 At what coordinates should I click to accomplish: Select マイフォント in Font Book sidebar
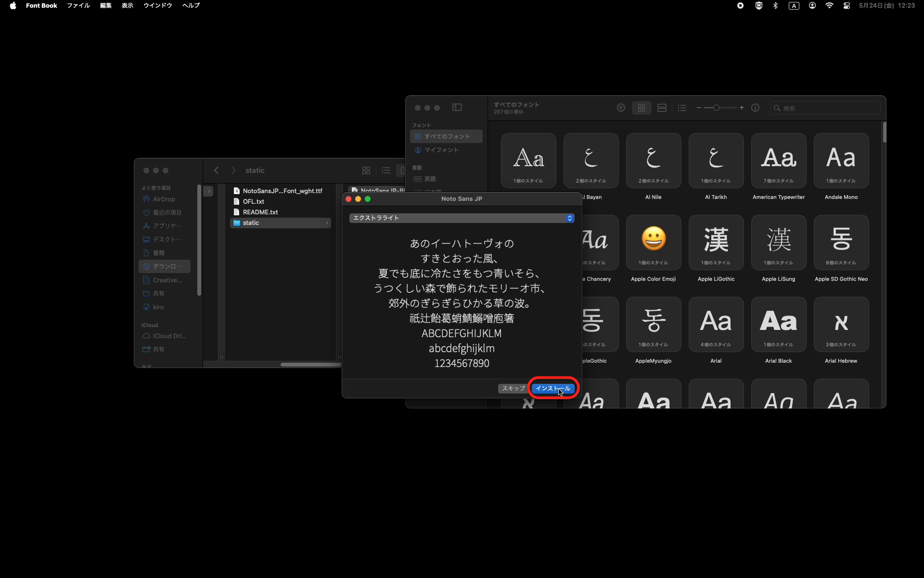pos(446,150)
